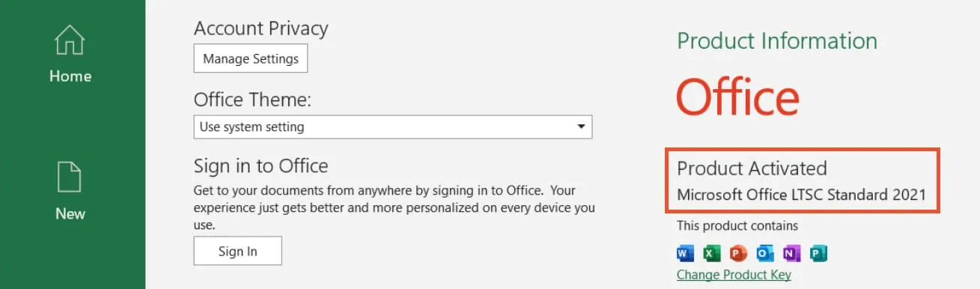This screenshot has height=289, width=980.
Task: Click the Publisher app icon
Action: point(818,254)
